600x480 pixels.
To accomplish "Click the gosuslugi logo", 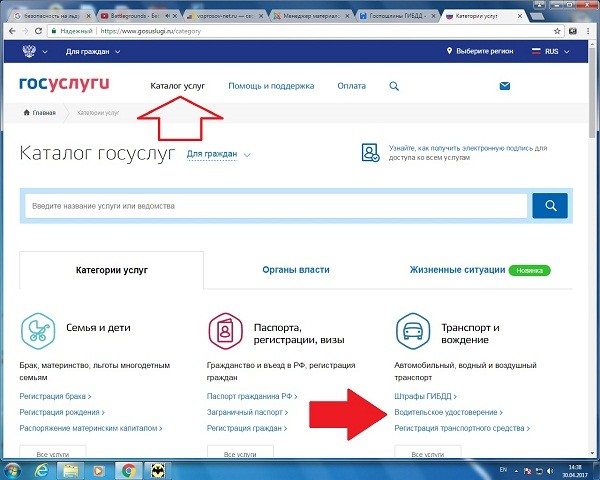I will [x=64, y=84].
